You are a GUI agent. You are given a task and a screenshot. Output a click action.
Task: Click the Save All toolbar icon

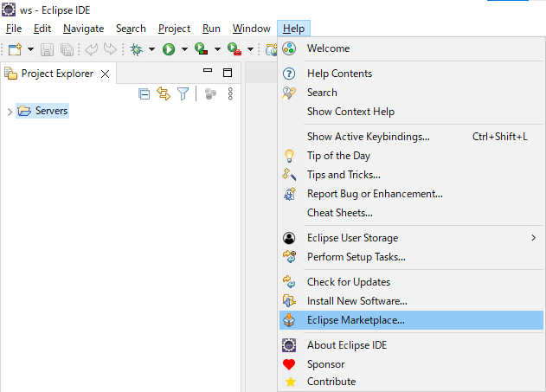click(67, 49)
